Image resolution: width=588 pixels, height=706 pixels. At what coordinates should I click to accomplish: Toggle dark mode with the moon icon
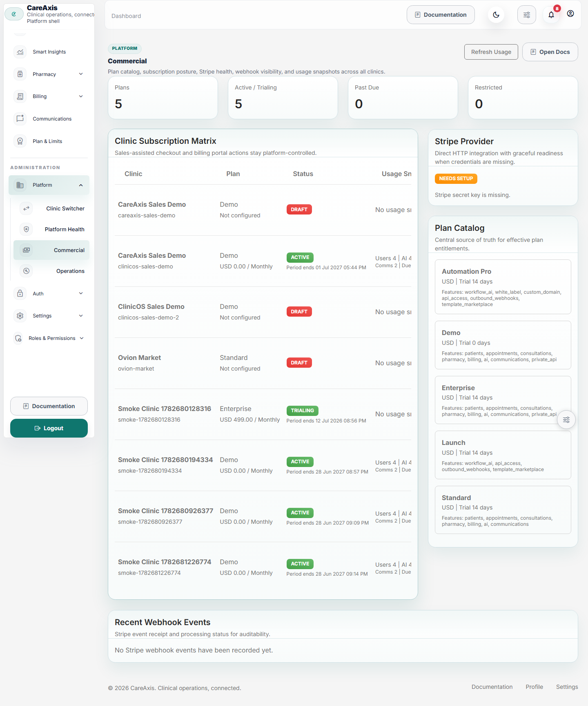(x=496, y=15)
